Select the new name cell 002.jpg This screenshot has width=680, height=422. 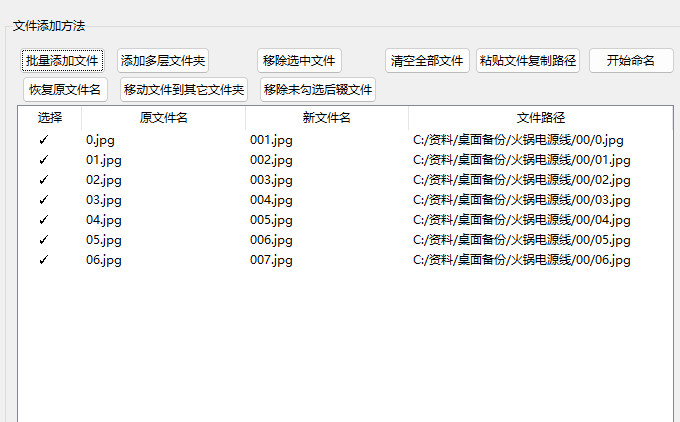coord(271,160)
